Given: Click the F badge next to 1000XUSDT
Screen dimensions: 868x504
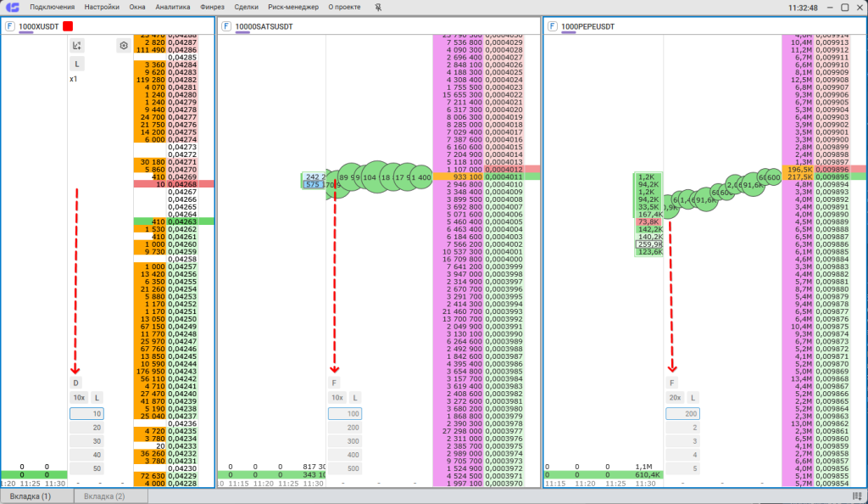Looking at the screenshot, I should (9, 26).
